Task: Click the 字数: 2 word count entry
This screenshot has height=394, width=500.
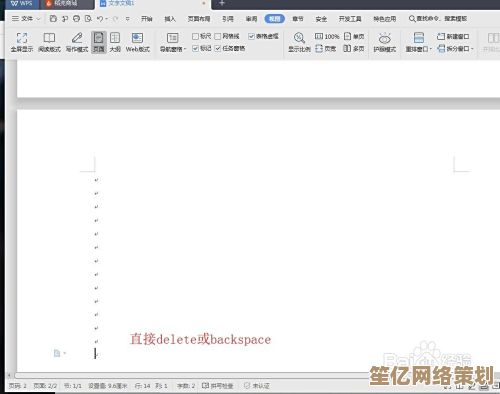Action: pyautogui.click(x=186, y=386)
